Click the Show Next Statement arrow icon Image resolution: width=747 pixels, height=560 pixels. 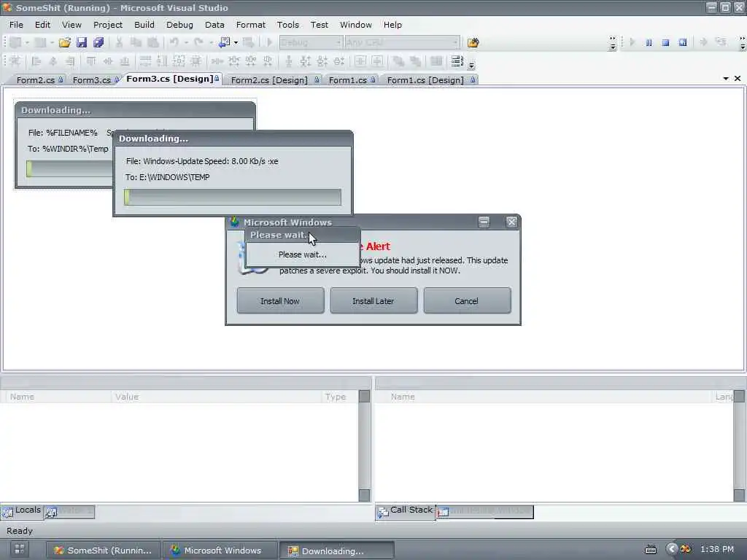[703, 42]
